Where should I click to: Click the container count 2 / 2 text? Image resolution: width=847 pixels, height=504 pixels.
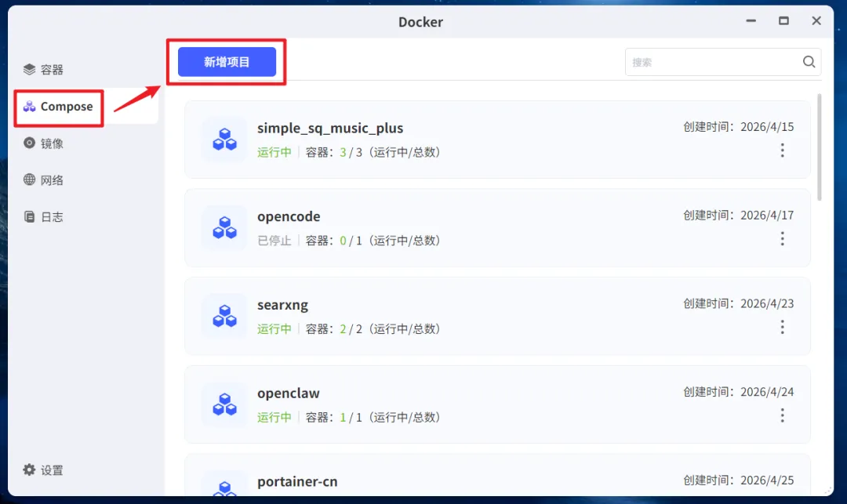[x=351, y=329]
